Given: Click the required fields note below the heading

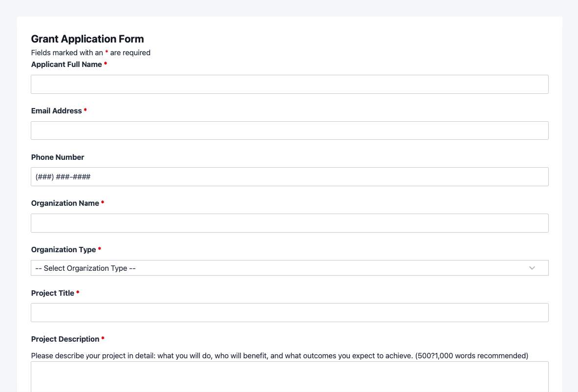Looking at the screenshot, I should [x=91, y=53].
